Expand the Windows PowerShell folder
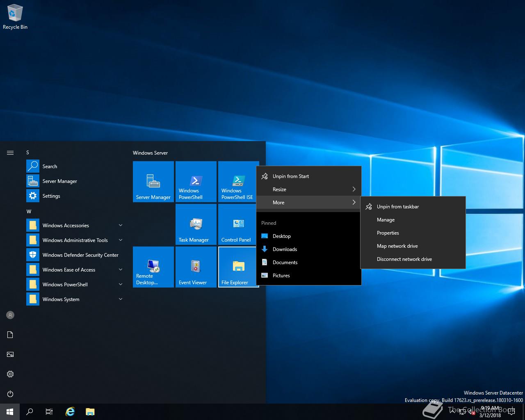This screenshot has height=420, width=525. point(75,285)
